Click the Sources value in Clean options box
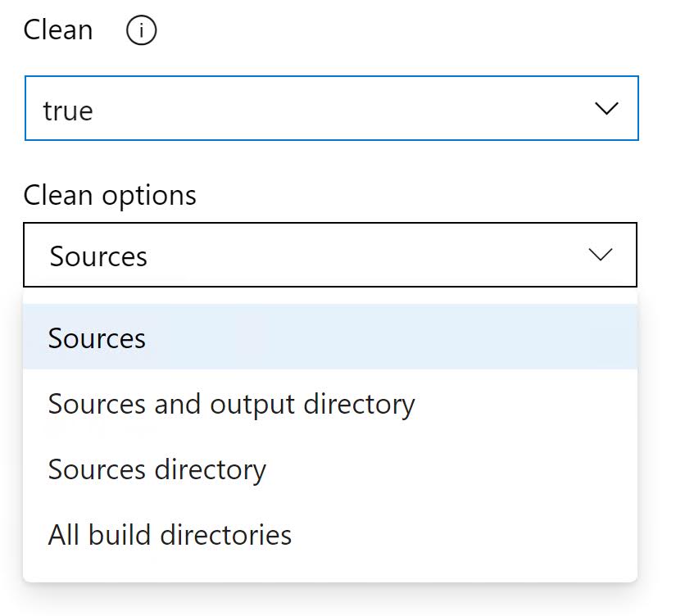685x616 pixels. (x=98, y=256)
